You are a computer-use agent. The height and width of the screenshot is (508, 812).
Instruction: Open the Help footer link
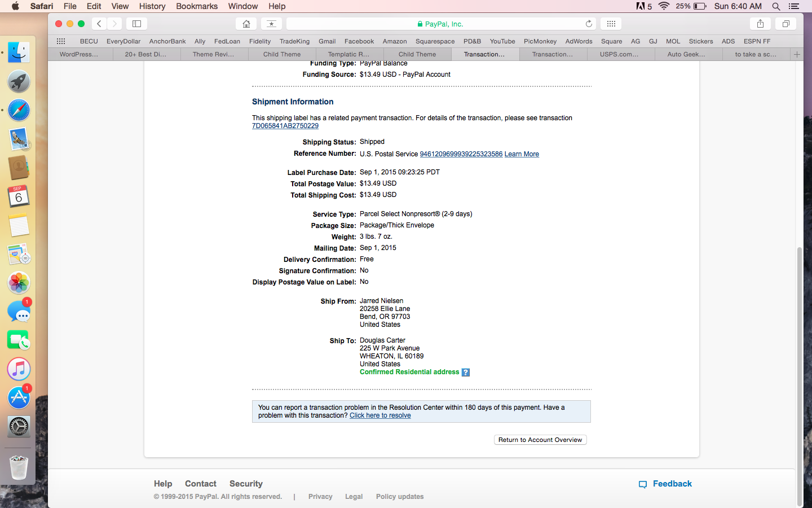[x=163, y=484]
